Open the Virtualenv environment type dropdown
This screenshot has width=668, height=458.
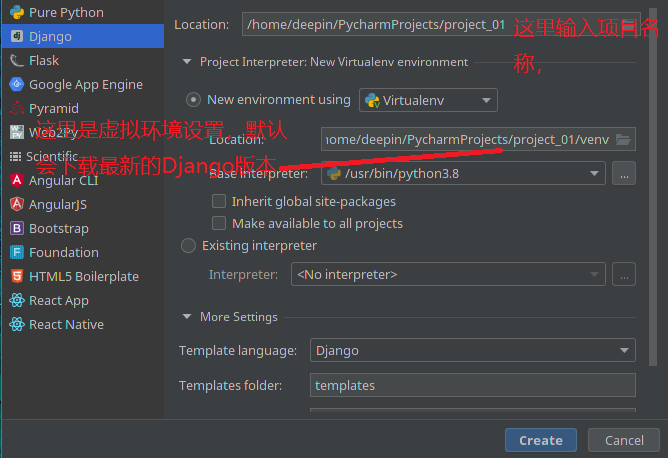(x=428, y=100)
